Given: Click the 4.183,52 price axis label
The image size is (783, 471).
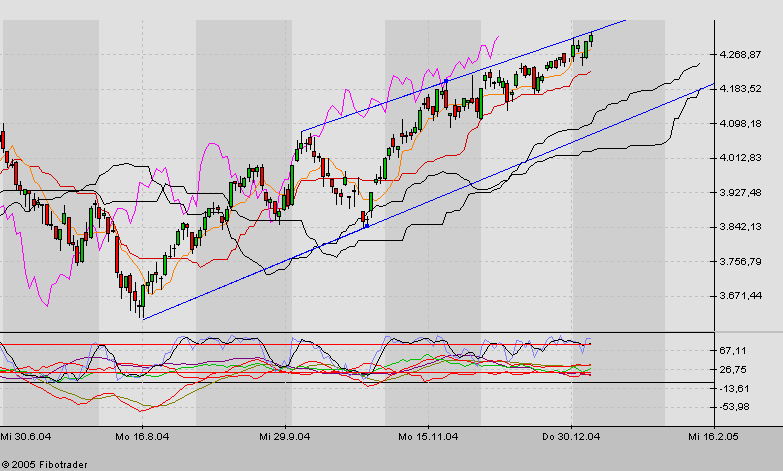Looking at the screenshot, I should pos(741,89).
